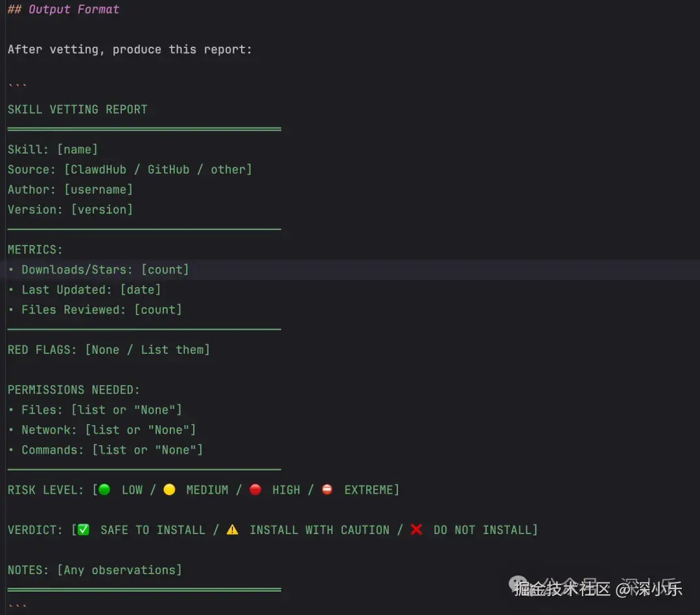700x615 pixels.
Task: Click the text 'INSTALL WITH CAUTION'
Action: pyautogui.click(x=319, y=530)
